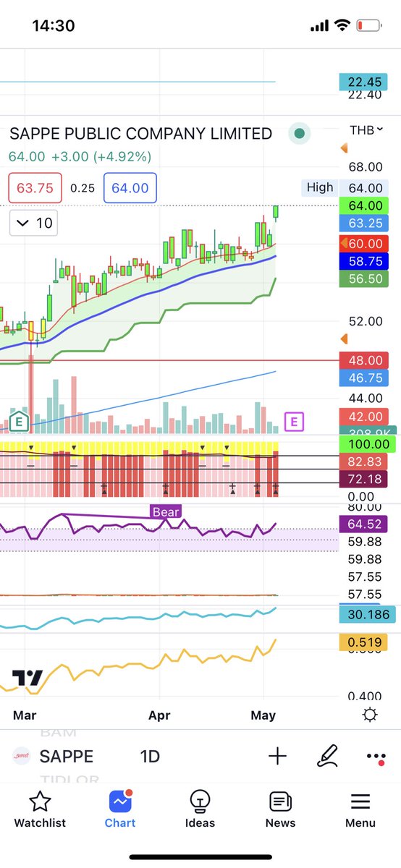Tap the SAPPE company logo

[x=22, y=757]
